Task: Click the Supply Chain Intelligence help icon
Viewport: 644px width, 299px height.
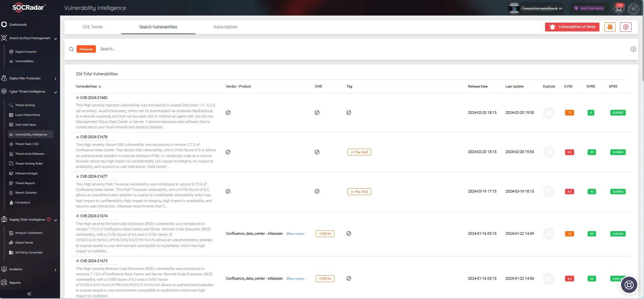Action: [49, 219]
